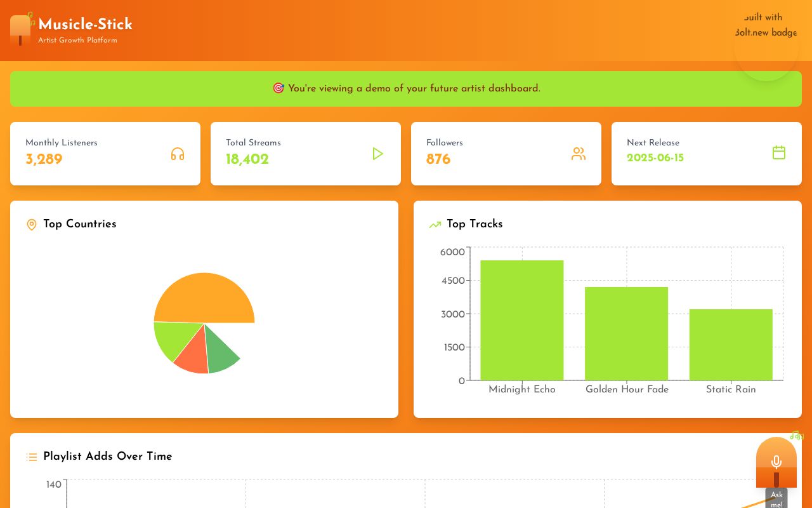Select the Static Rain bar
Image resolution: width=812 pixels, height=508 pixels.
(x=731, y=345)
